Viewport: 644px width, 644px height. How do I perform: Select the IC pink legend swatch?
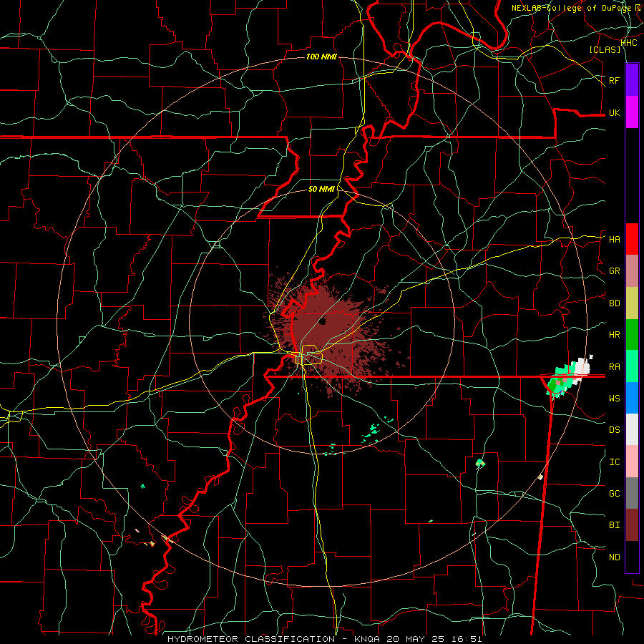632,462
